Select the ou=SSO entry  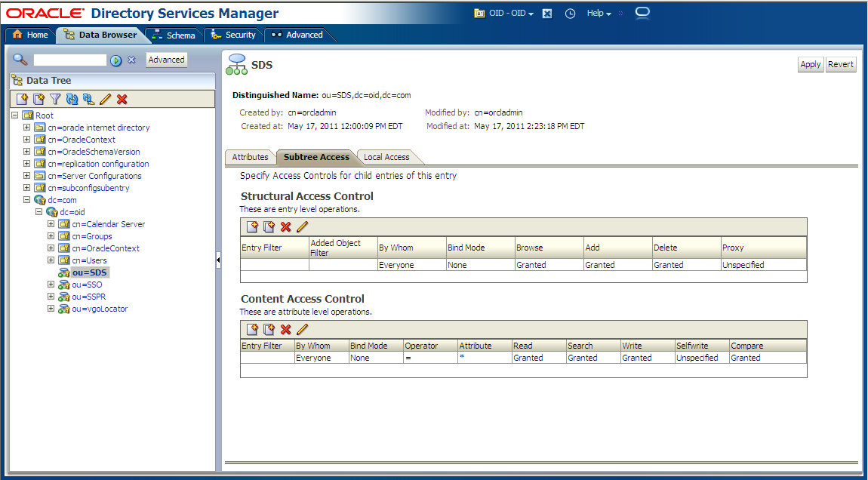pyautogui.click(x=88, y=285)
